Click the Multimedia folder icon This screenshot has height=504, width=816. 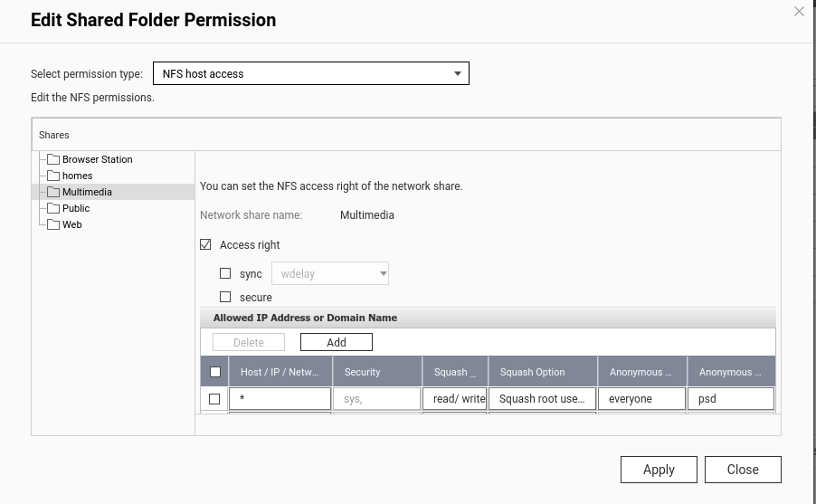tap(53, 192)
